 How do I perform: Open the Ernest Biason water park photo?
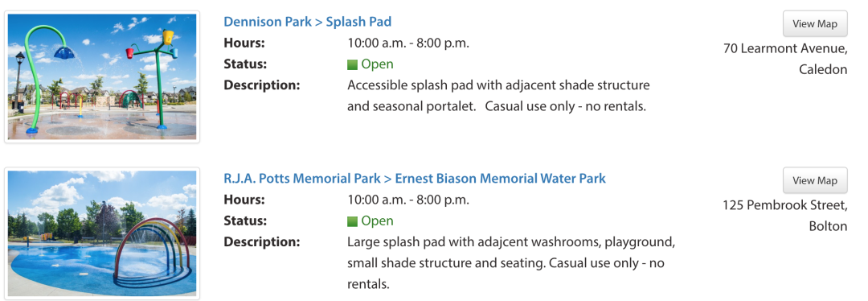tap(102, 233)
